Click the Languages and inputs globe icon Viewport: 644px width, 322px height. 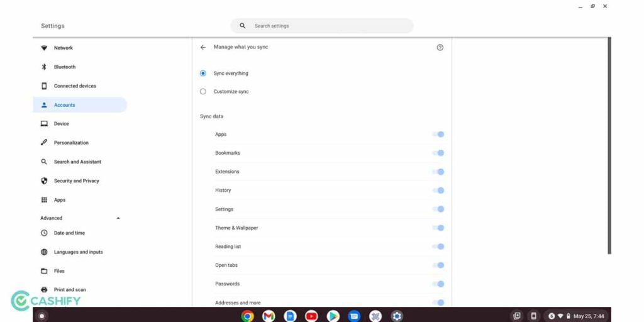44,252
